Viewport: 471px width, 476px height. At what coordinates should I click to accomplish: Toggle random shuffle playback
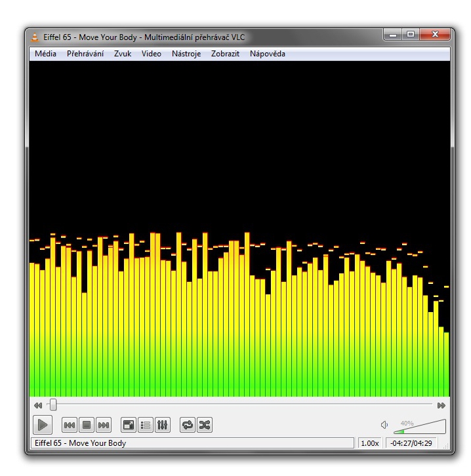205,425
